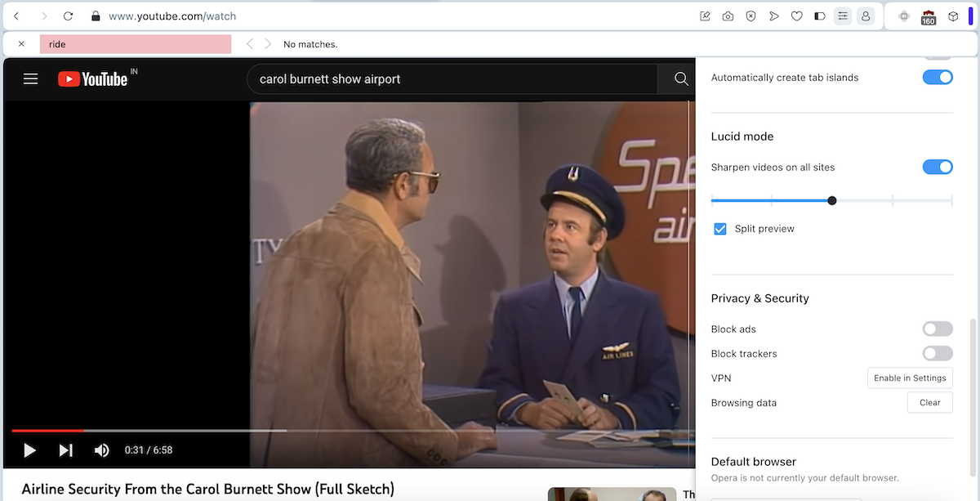Go to next find match
The width and height of the screenshot is (980, 501).
pyautogui.click(x=268, y=44)
